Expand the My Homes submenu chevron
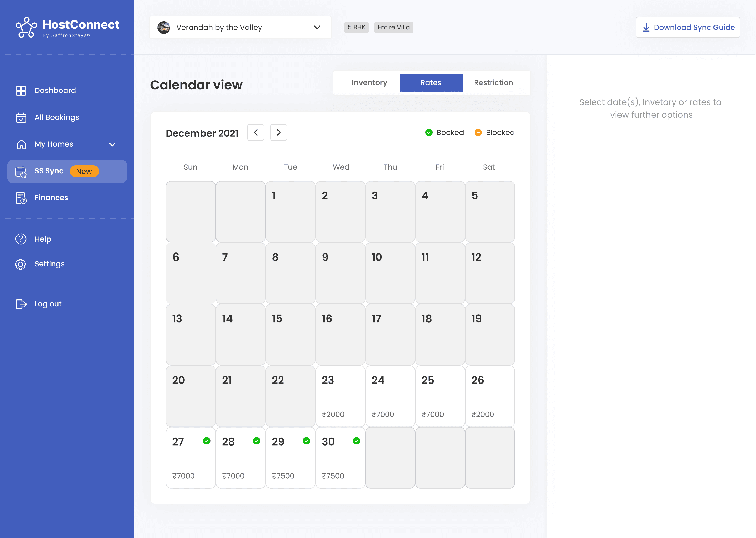 pyautogui.click(x=112, y=144)
